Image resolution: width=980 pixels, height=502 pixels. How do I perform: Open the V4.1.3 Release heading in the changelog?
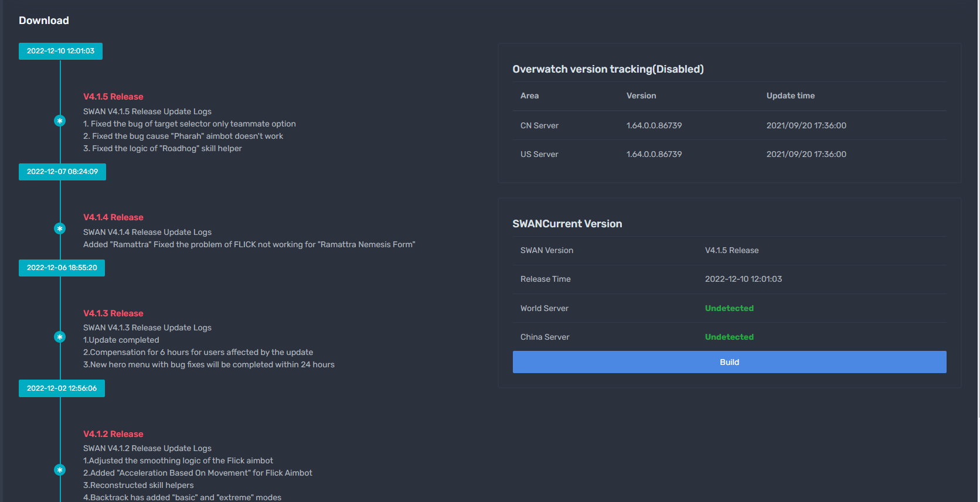[x=113, y=313]
